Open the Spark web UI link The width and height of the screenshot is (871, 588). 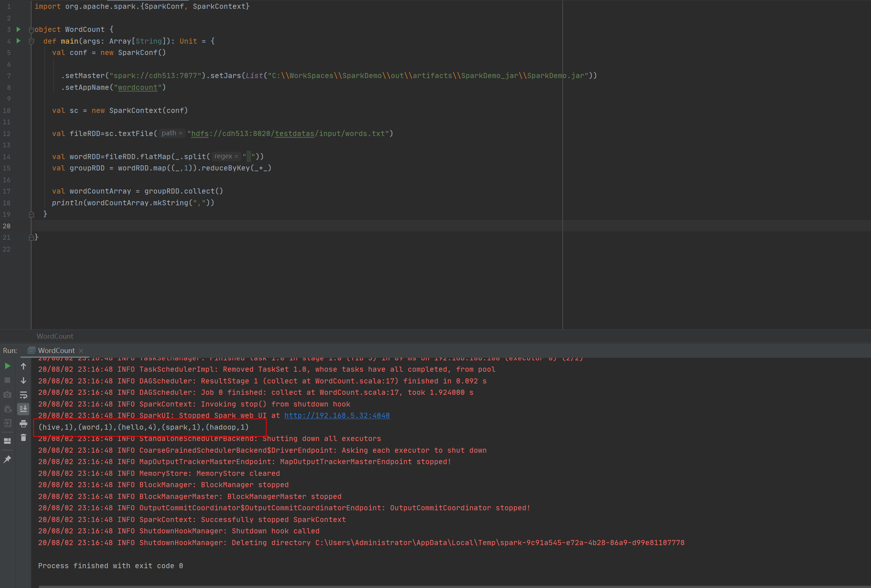tap(337, 415)
